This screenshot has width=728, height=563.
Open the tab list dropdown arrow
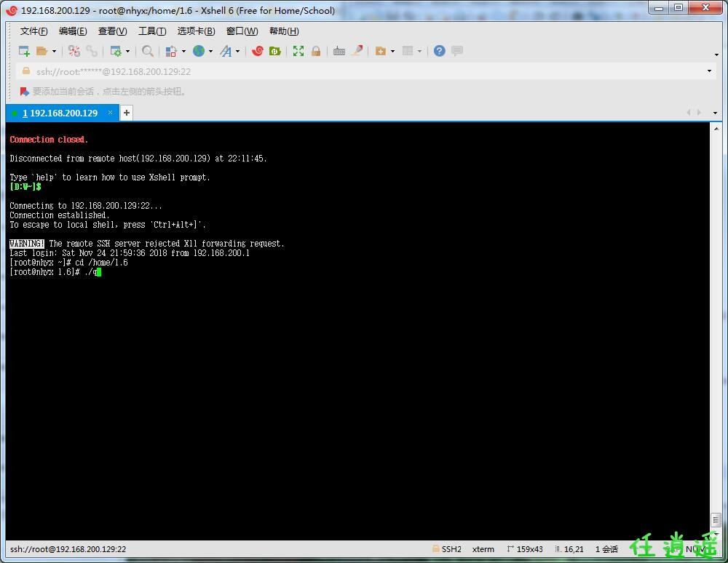[x=715, y=113]
